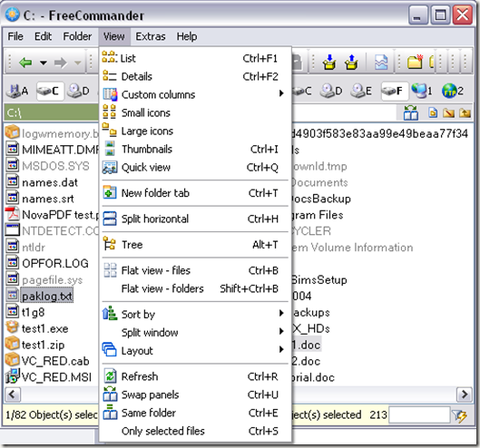The height and width of the screenshot is (448, 480).
Task: Open the Folder menu
Action: 77,36
